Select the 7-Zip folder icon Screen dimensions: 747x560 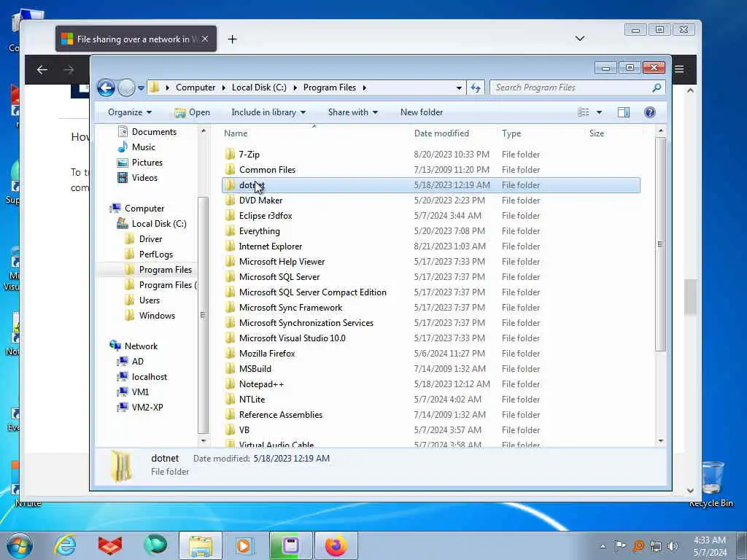[x=230, y=154]
